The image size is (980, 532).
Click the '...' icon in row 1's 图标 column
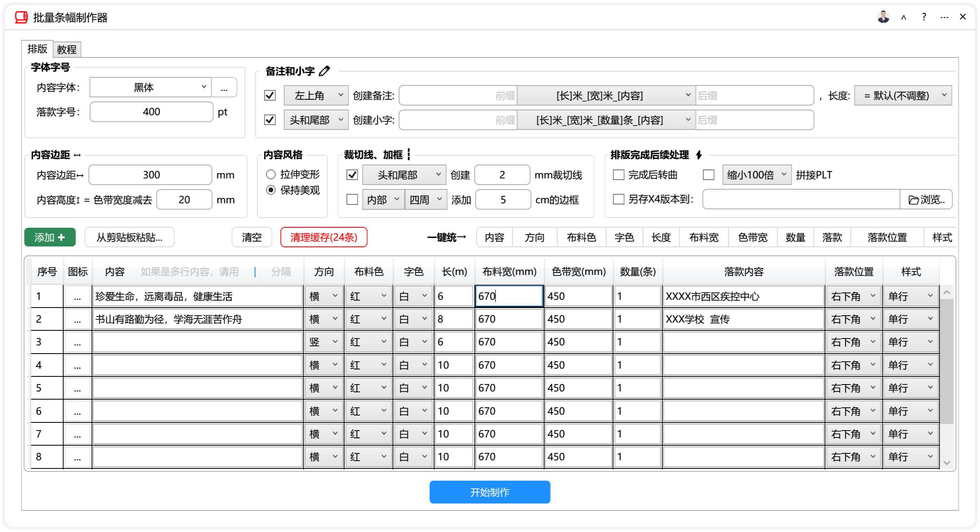(78, 296)
